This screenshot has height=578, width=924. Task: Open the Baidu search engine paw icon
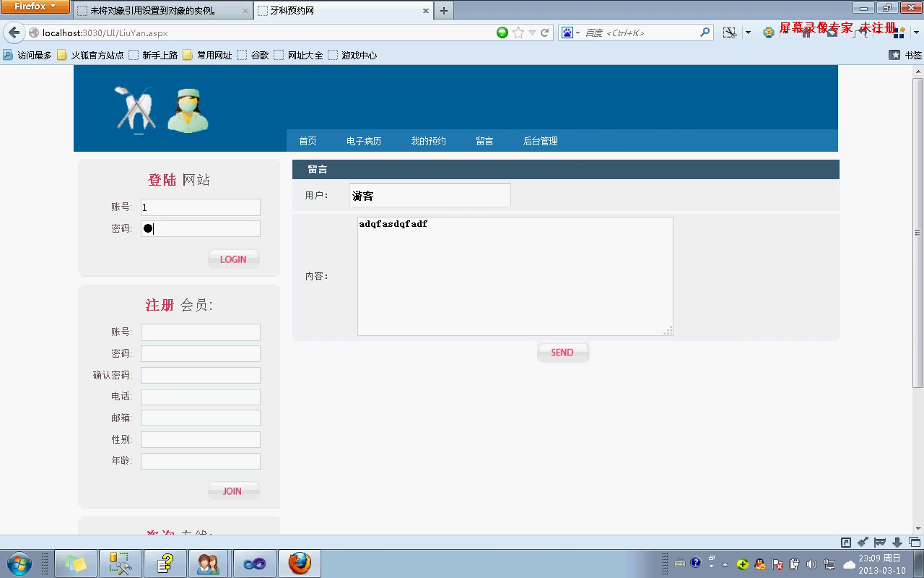[x=567, y=33]
